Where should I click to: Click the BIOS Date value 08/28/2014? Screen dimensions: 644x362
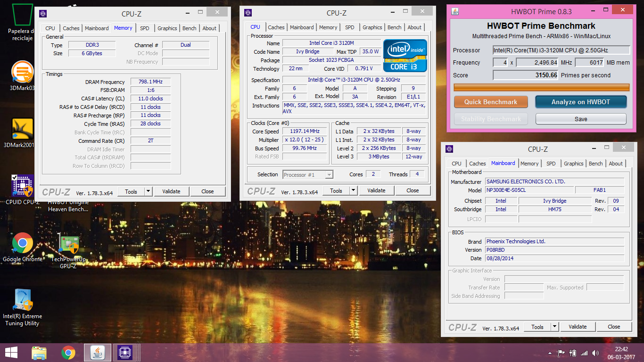554,258
